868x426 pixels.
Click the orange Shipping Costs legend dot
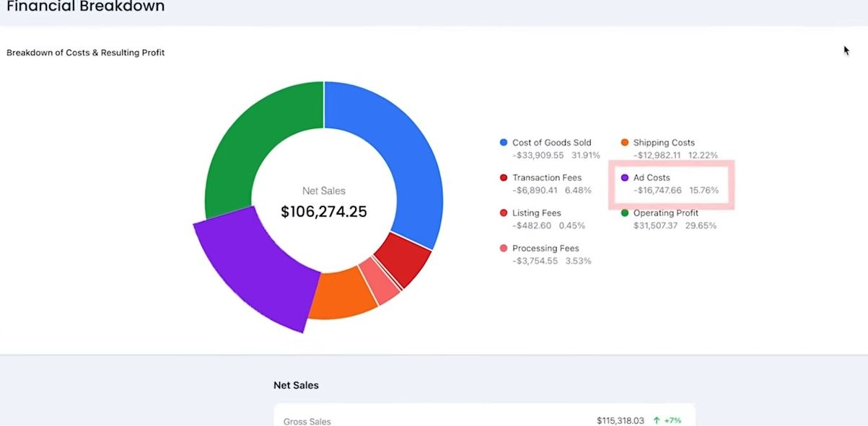[625, 143]
